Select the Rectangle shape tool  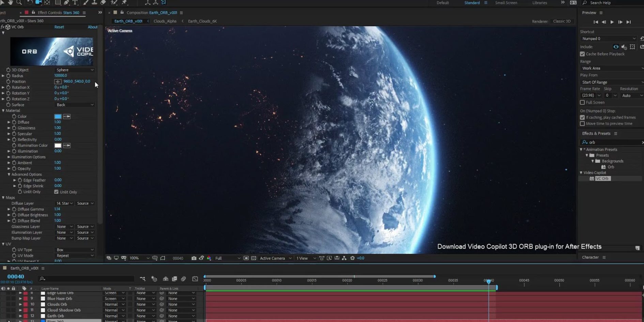coord(58,2)
